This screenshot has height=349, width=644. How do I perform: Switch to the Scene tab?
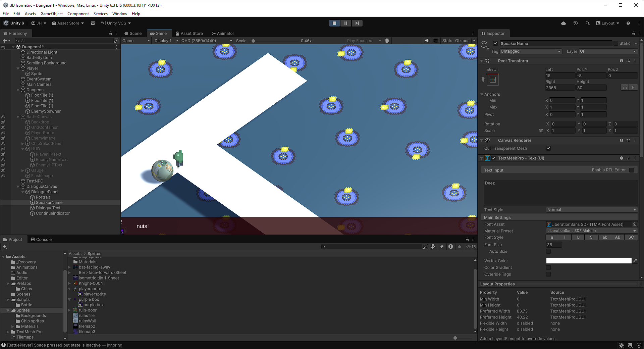point(133,34)
